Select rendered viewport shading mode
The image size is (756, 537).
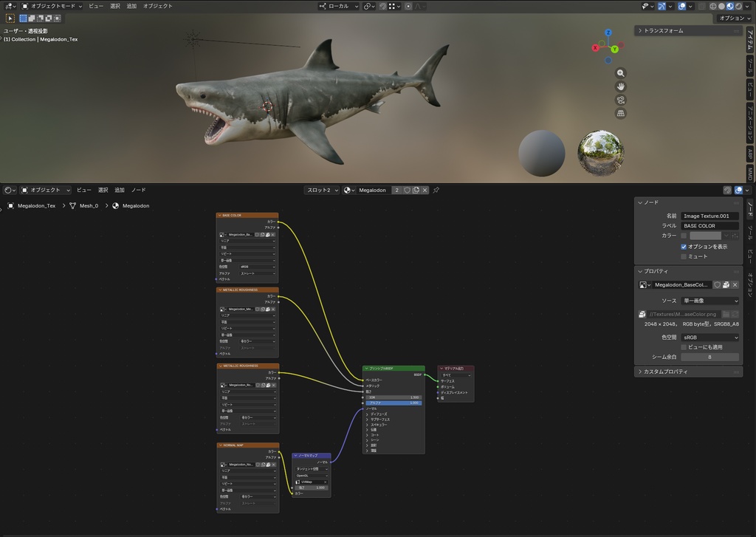pos(738,6)
